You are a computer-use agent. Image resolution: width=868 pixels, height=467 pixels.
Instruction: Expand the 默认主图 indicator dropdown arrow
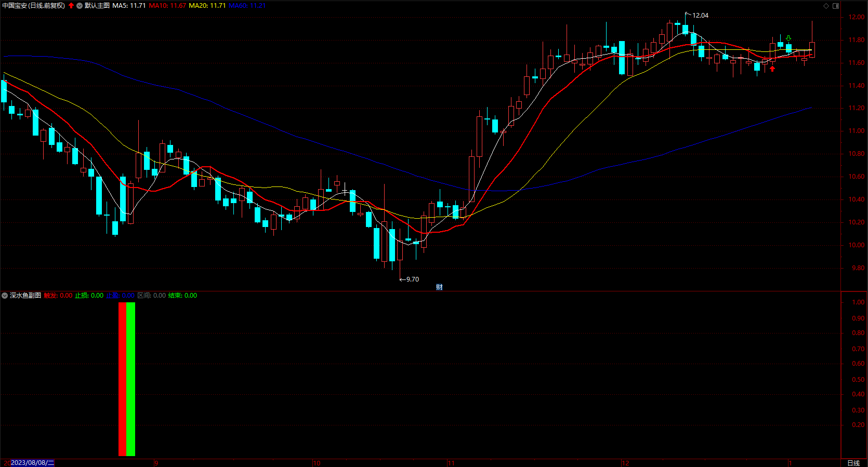coord(80,6)
